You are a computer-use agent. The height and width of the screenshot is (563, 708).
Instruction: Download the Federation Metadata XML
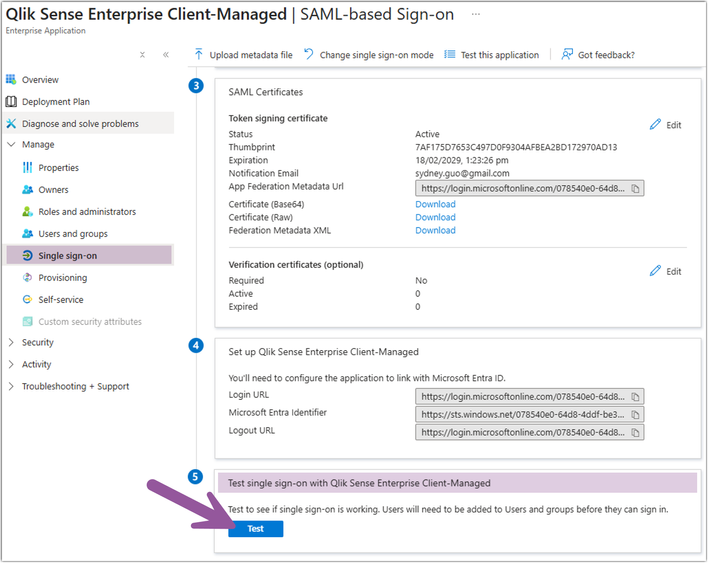(435, 230)
